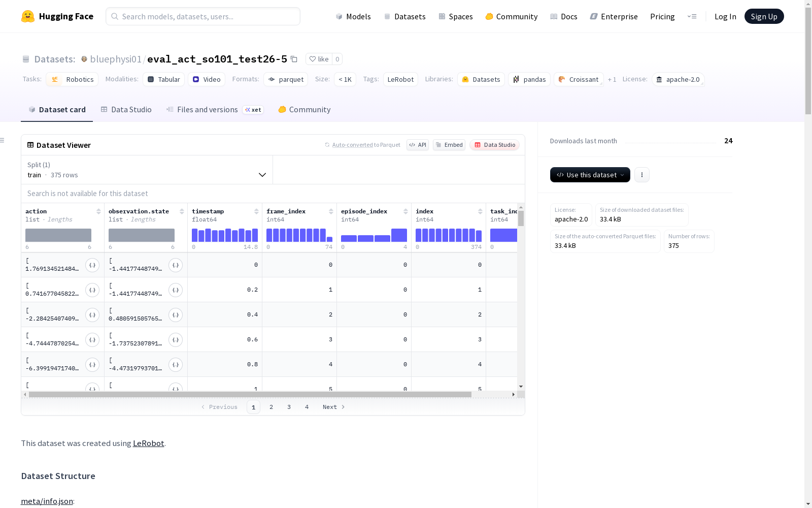Click the bluephysi01 user avatar
The image size is (812, 508).
pyautogui.click(x=84, y=59)
